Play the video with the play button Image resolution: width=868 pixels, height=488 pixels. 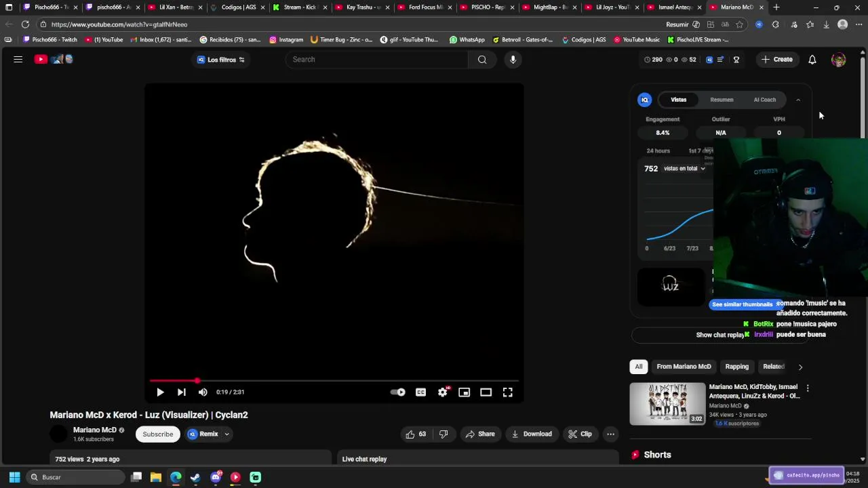pos(160,392)
